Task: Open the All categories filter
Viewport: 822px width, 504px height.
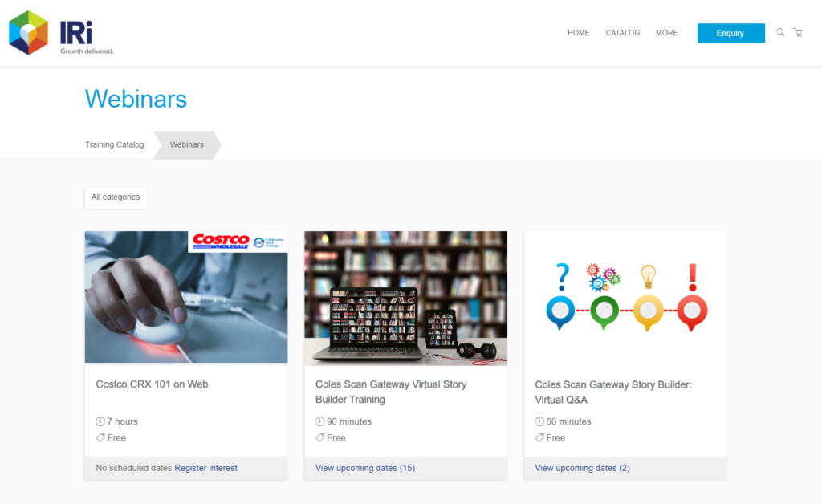Action: 116,197
